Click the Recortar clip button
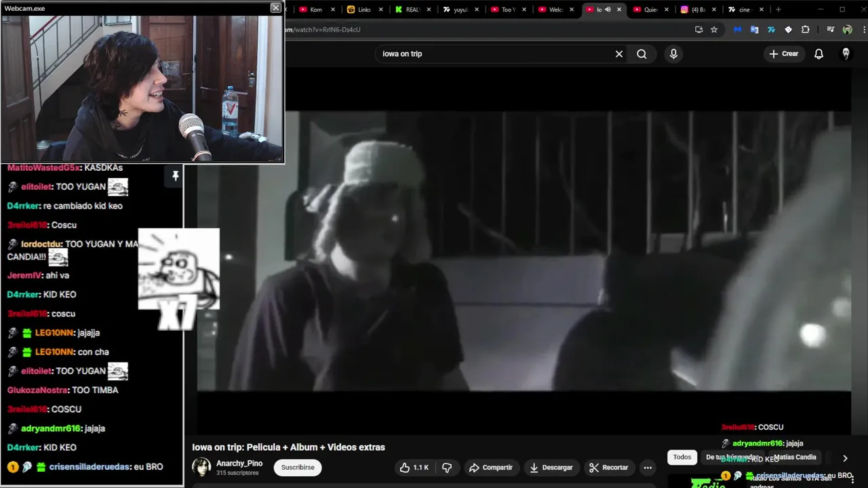The image size is (868, 488). 609,468
